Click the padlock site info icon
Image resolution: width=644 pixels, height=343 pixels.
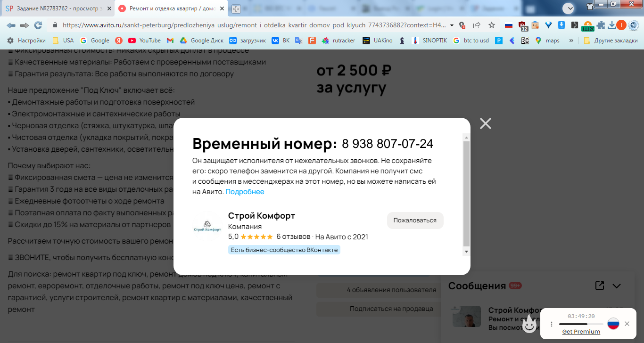pyautogui.click(x=55, y=25)
